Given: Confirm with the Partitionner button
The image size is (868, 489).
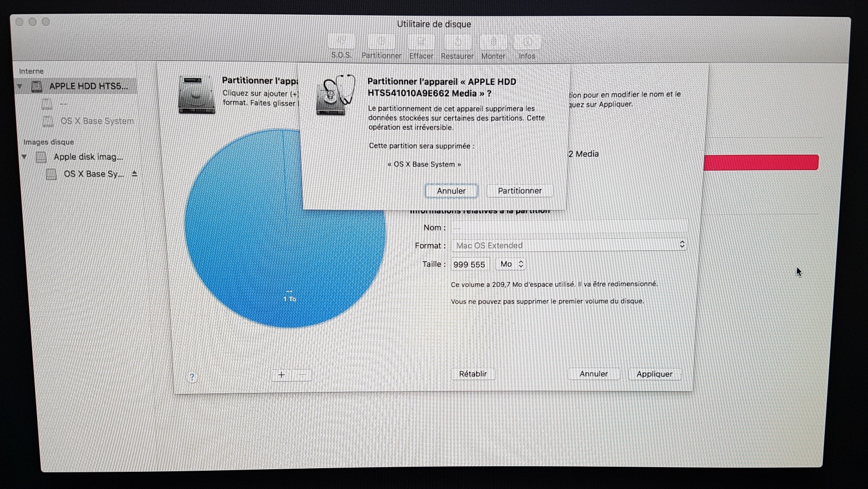Looking at the screenshot, I should pos(520,191).
